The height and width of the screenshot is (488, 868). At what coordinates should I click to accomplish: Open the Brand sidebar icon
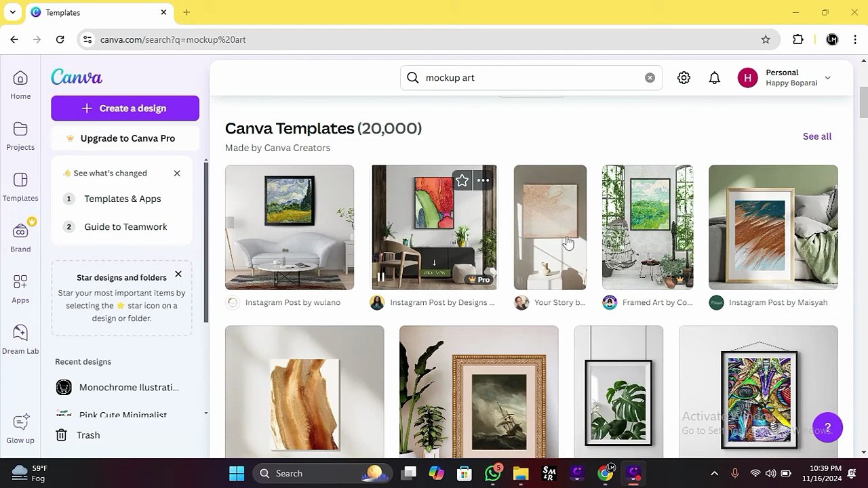click(20, 238)
